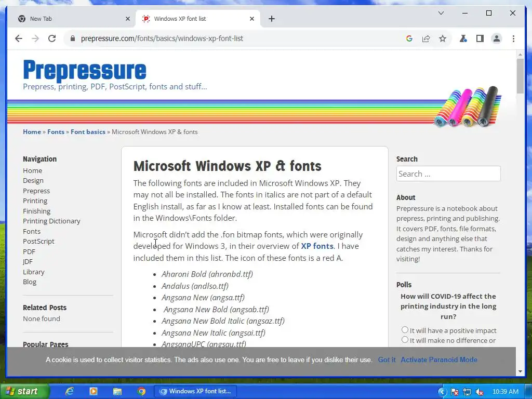Click 'Andalus (andlso.ttf)' list entry
Screen dimensions: 532x399
pos(195,286)
